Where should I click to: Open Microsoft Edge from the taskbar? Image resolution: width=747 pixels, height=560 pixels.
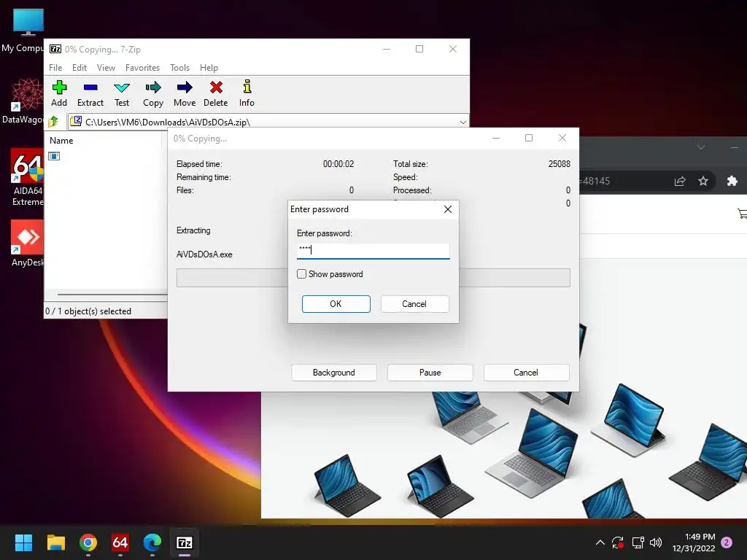(152, 542)
